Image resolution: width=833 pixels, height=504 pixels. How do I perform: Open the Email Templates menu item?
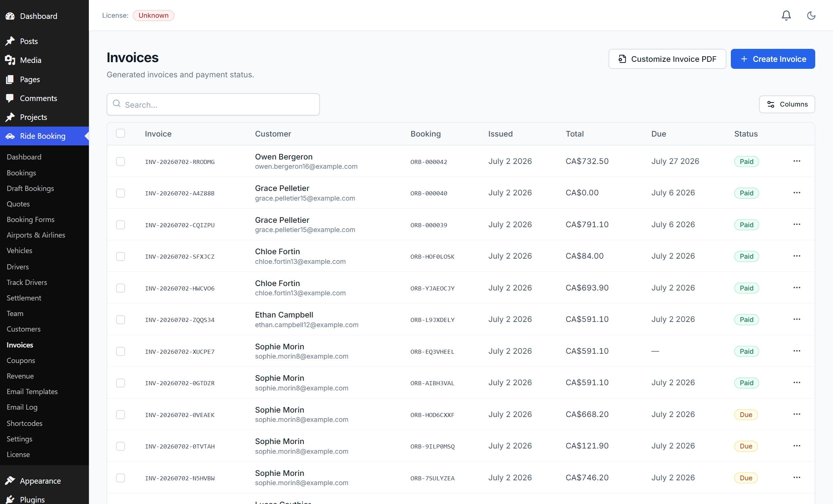32,392
